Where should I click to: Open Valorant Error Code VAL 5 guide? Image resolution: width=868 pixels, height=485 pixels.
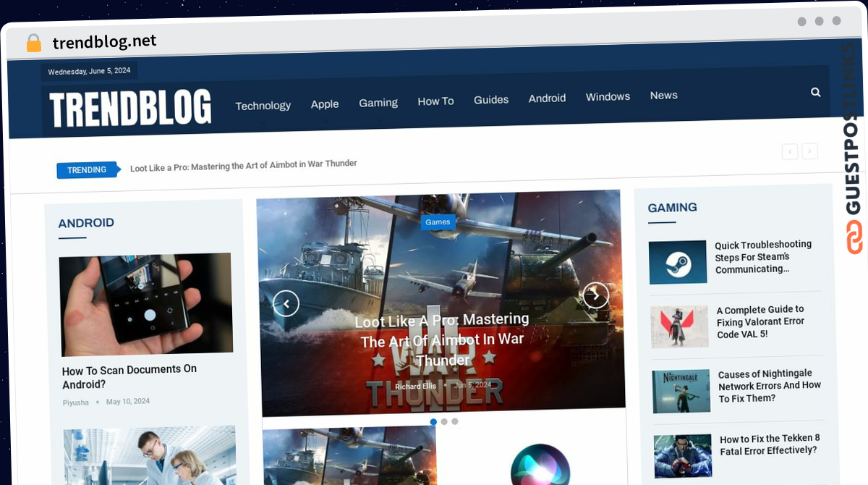pyautogui.click(x=760, y=321)
